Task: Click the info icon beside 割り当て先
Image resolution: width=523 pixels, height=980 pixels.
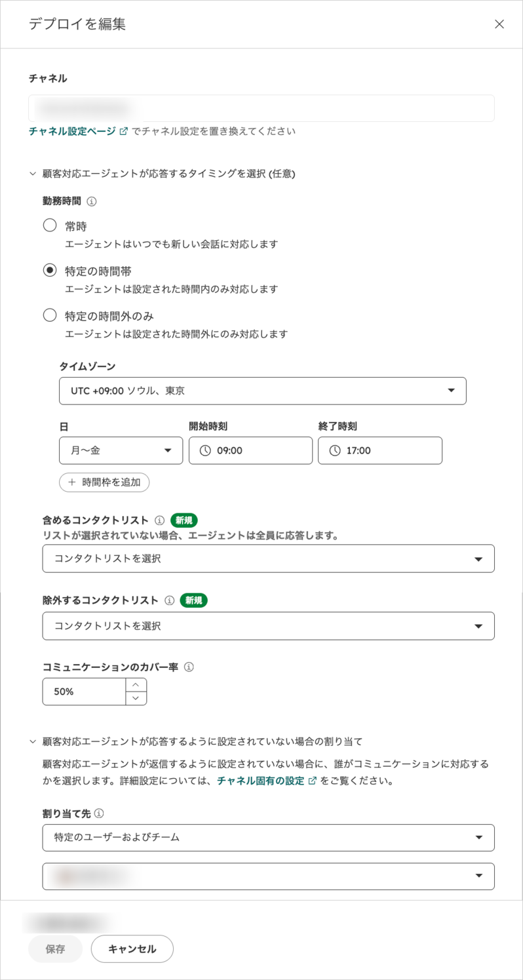Action: (x=99, y=813)
